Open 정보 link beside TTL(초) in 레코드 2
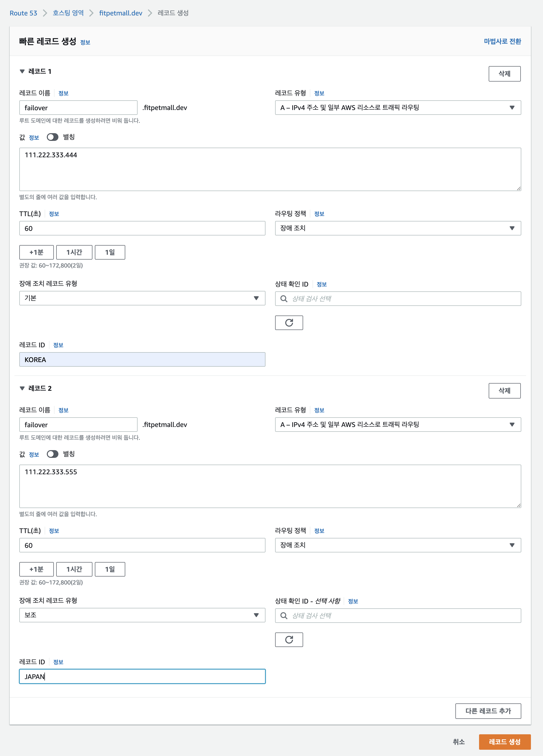This screenshot has width=543, height=756. pyautogui.click(x=54, y=531)
